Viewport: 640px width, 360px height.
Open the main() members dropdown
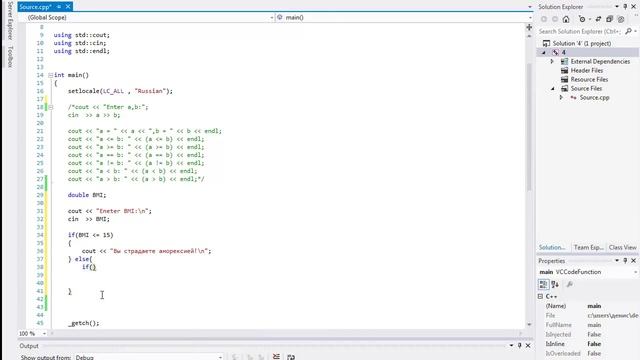(x=530, y=18)
